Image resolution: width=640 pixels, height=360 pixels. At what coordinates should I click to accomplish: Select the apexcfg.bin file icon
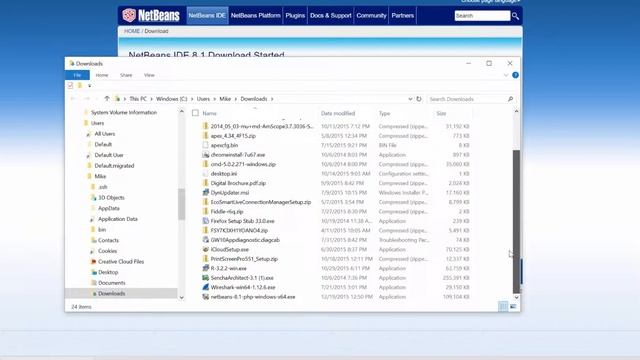click(206, 145)
